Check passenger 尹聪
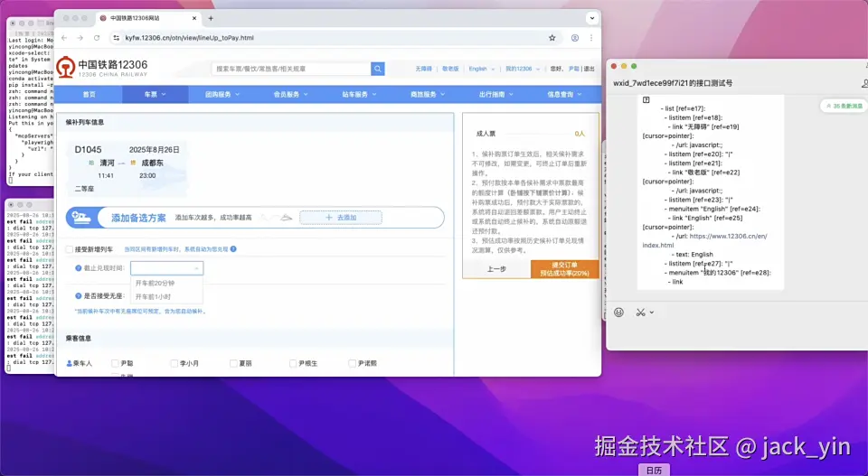The image size is (868, 476). pyautogui.click(x=115, y=363)
